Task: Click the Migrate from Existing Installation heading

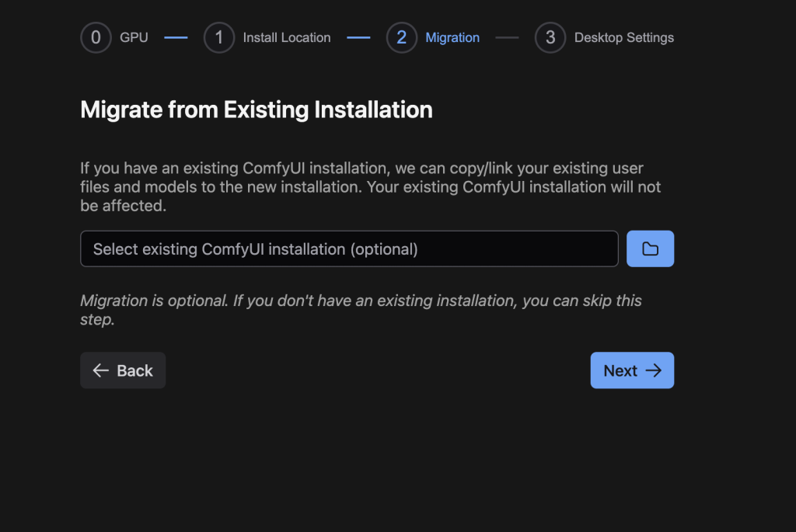Action: [257, 110]
